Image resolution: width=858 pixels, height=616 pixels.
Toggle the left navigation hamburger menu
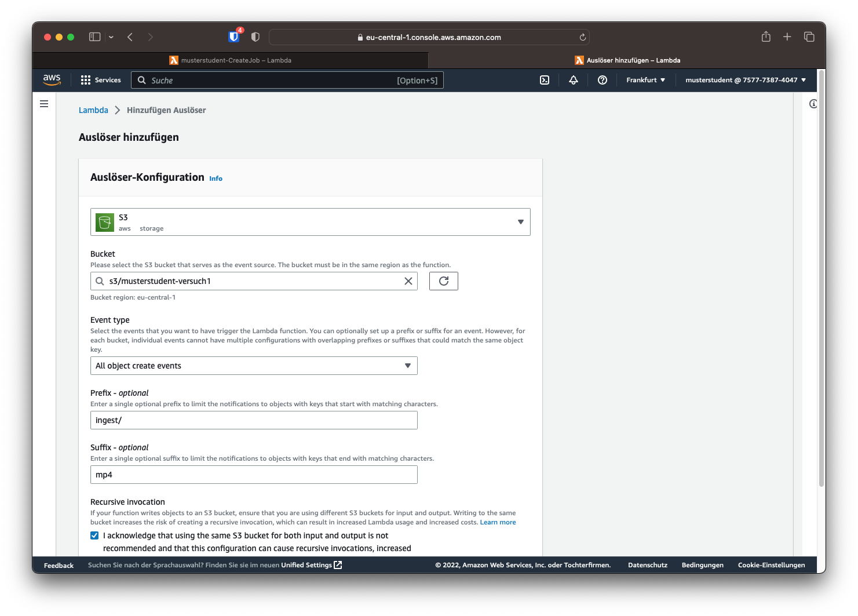click(x=44, y=104)
